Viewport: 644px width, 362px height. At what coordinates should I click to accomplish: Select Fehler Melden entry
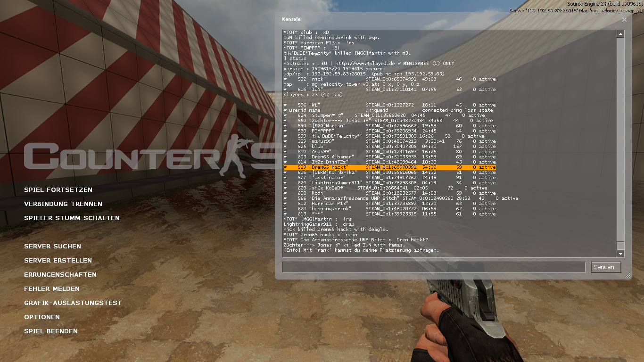click(x=52, y=289)
